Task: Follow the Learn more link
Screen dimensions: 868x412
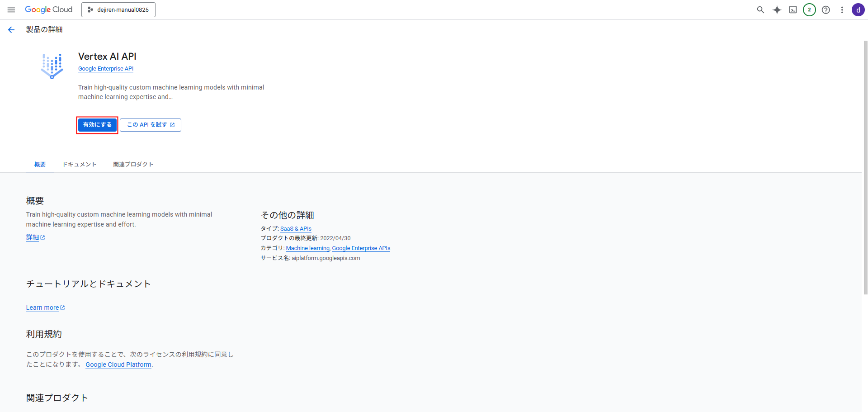Action: [42, 308]
